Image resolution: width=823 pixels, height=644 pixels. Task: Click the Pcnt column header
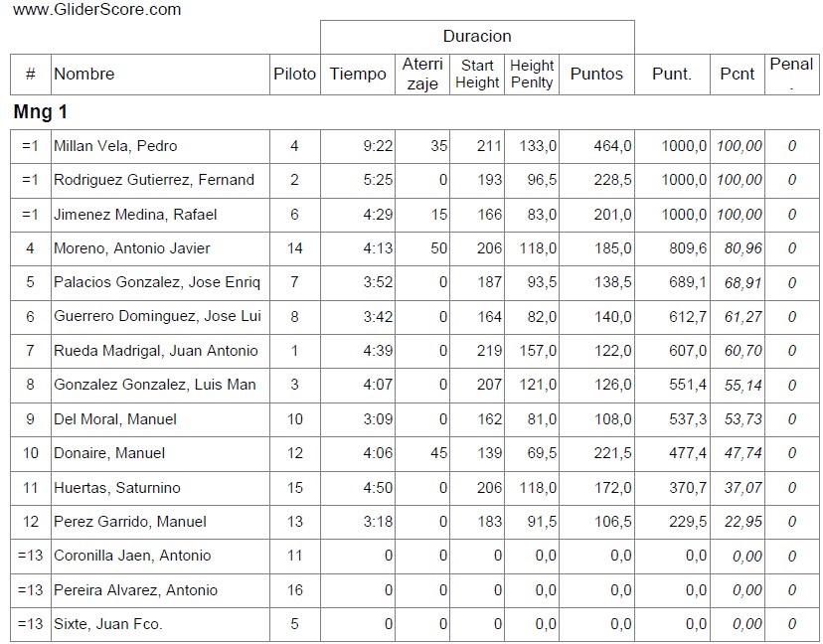pyautogui.click(x=738, y=74)
